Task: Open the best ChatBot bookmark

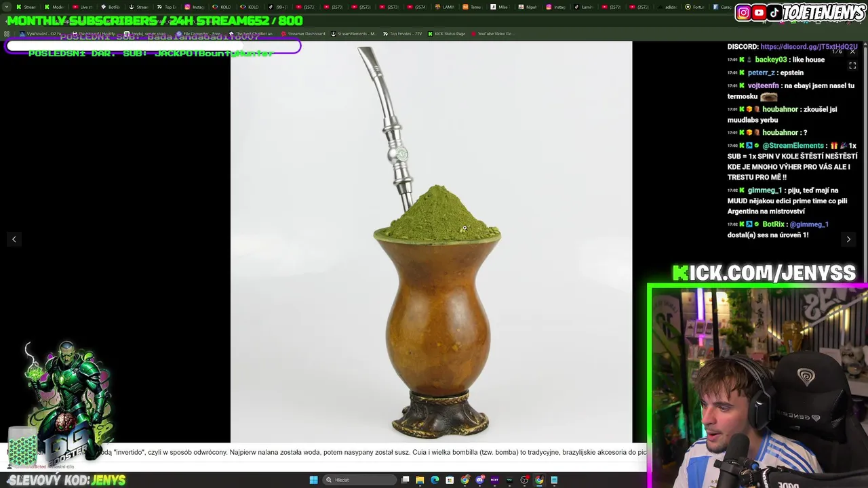Action: [252, 34]
